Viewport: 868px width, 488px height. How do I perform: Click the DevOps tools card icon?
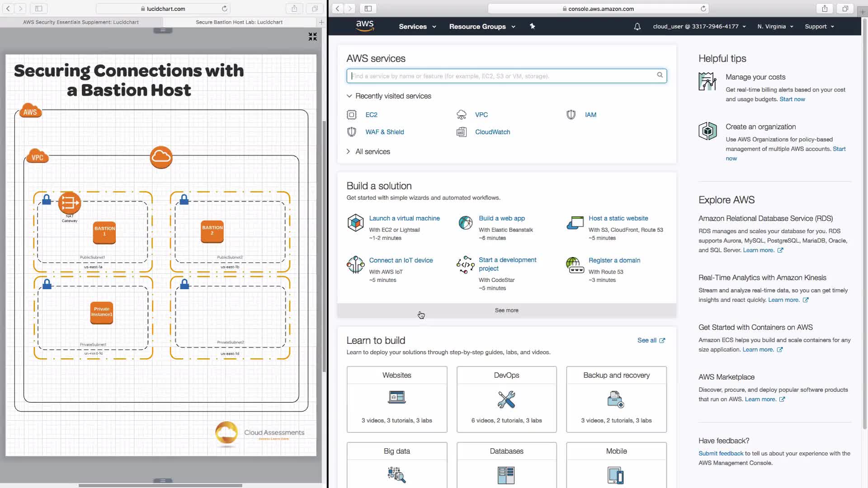[506, 399]
